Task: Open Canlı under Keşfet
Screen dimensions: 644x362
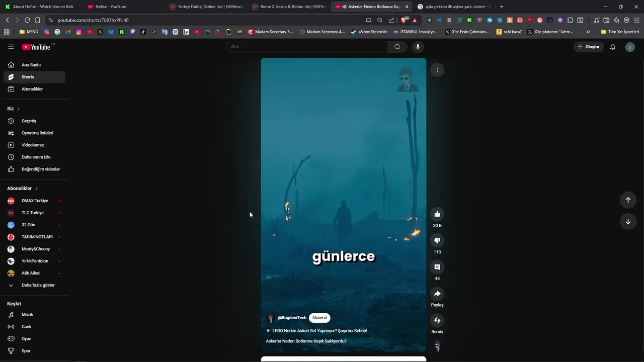Action: [x=34, y=327]
